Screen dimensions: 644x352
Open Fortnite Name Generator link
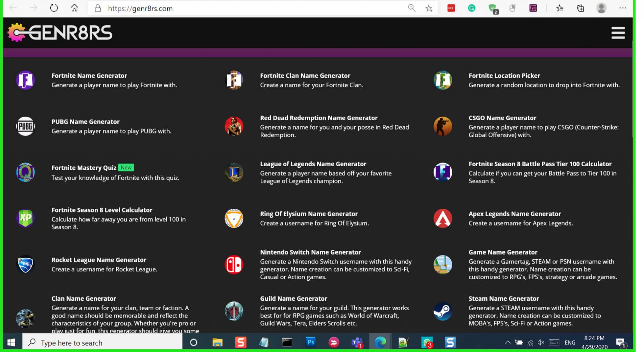pyautogui.click(x=89, y=76)
